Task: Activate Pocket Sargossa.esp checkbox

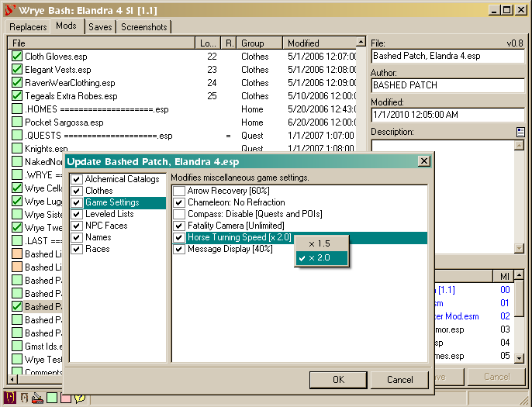Action: [x=17, y=122]
